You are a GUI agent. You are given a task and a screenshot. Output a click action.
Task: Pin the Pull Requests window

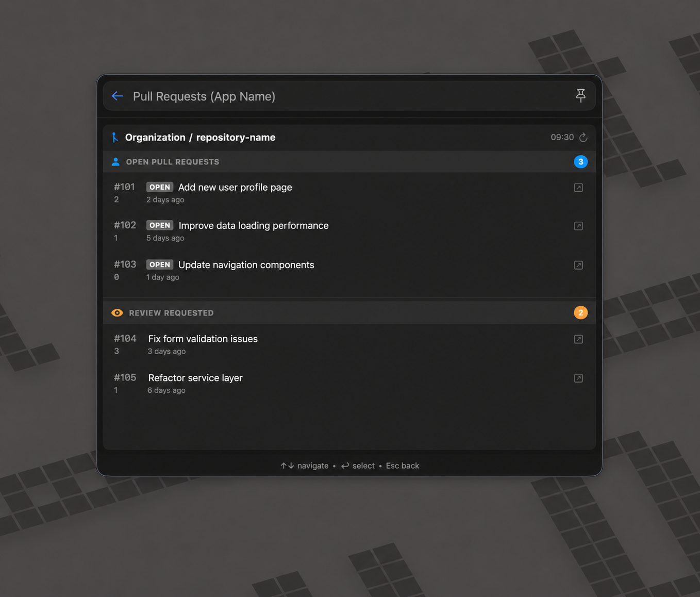click(x=580, y=95)
